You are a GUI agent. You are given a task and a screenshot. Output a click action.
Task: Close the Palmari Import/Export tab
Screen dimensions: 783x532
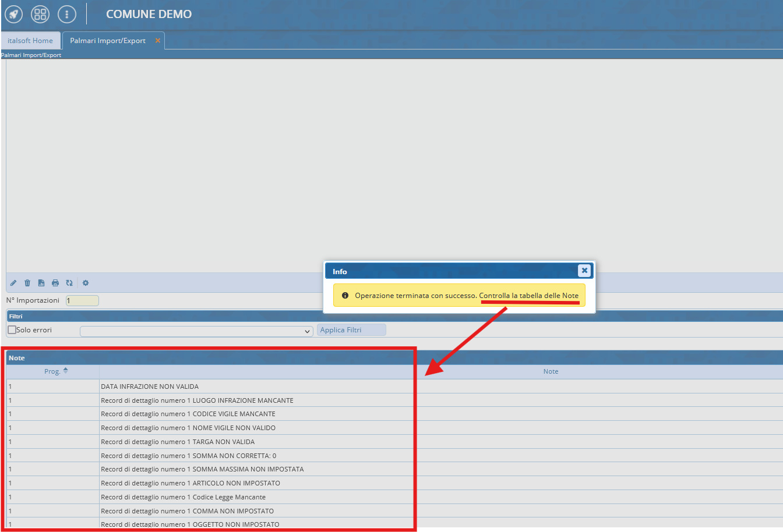(157, 41)
